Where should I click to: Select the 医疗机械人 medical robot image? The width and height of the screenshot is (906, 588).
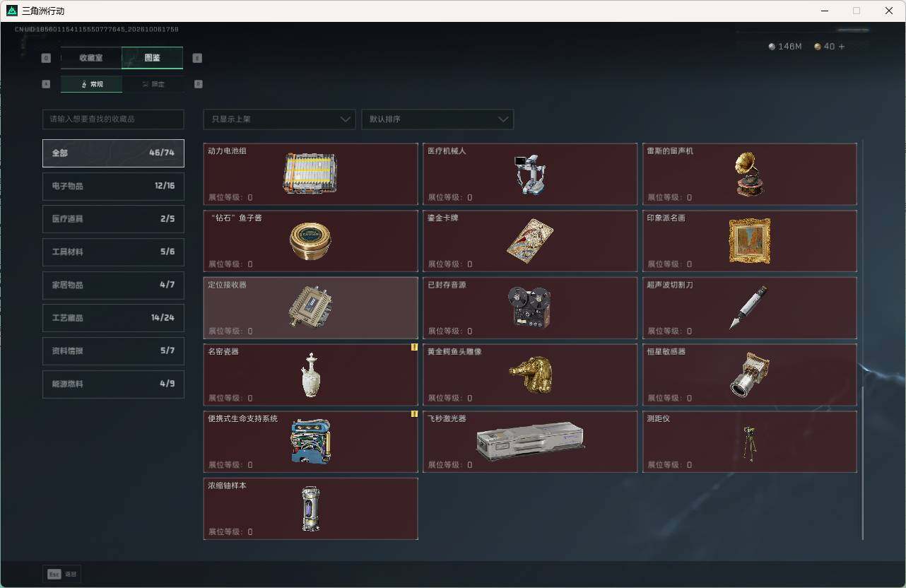[x=529, y=174]
